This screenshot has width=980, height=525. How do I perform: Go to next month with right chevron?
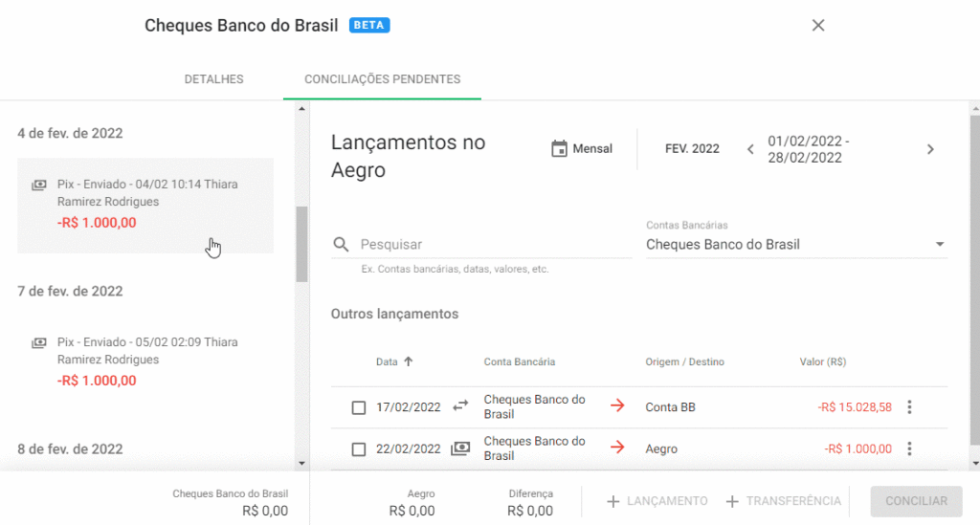click(930, 149)
